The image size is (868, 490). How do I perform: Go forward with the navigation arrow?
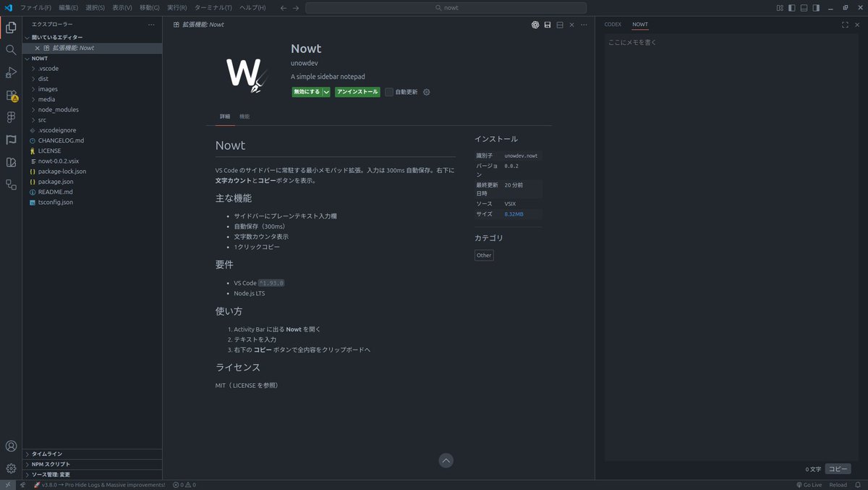coord(296,8)
